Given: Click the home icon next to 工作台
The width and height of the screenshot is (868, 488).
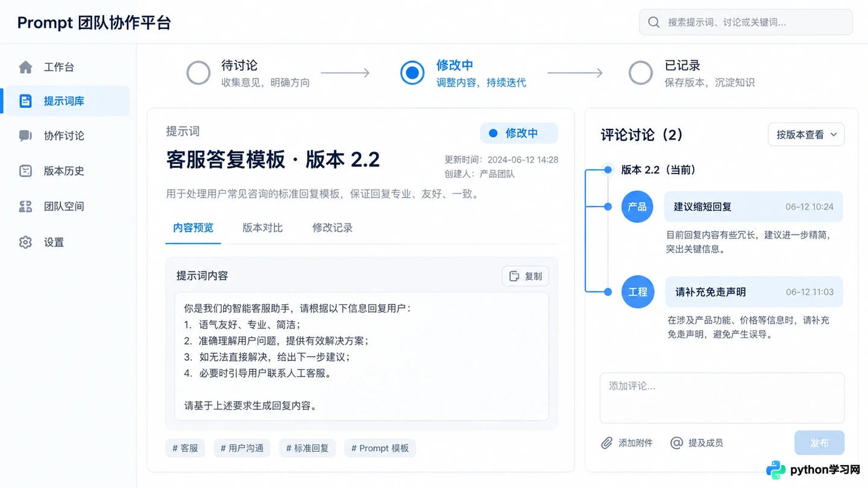Looking at the screenshot, I should coord(25,67).
